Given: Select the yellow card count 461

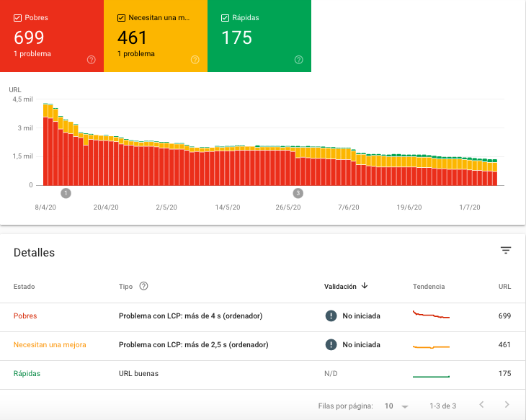Looking at the screenshot, I should [x=132, y=37].
